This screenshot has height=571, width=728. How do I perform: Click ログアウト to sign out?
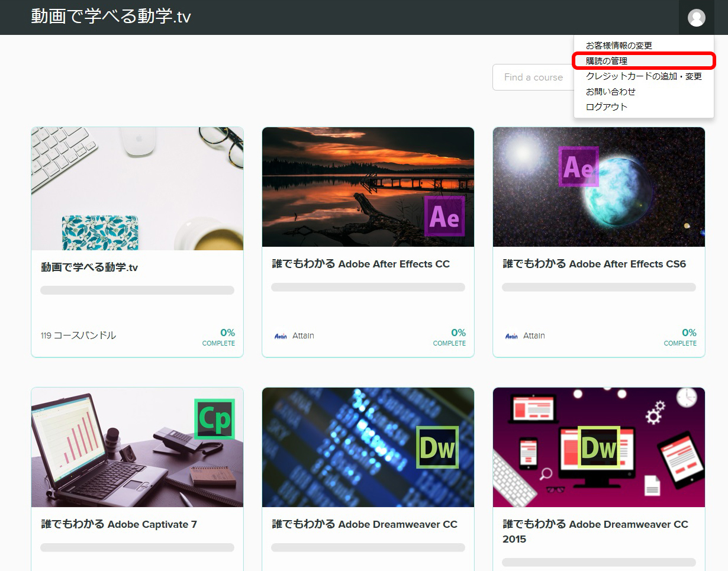pos(606,107)
